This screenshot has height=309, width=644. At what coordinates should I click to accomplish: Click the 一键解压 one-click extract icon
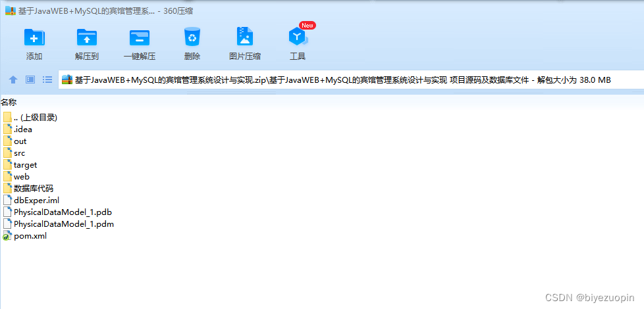pyautogui.click(x=140, y=37)
